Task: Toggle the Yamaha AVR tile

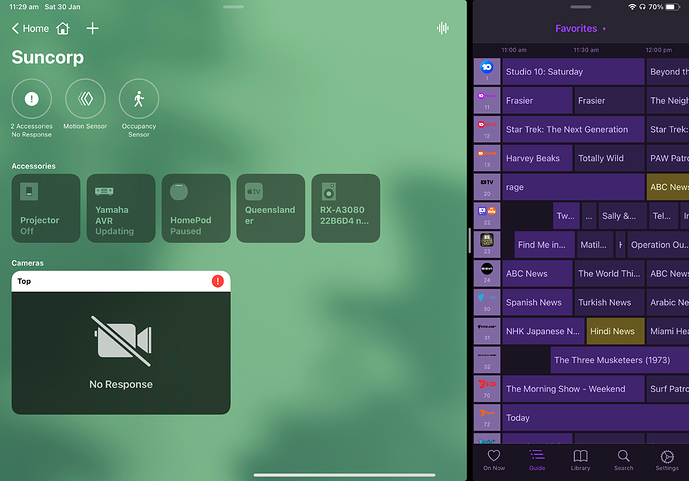Action: (121, 208)
